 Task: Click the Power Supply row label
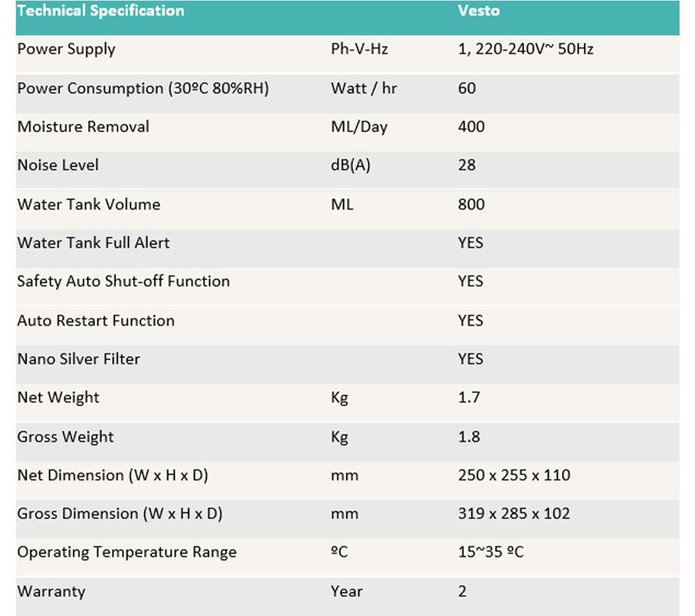pyautogui.click(x=67, y=49)
